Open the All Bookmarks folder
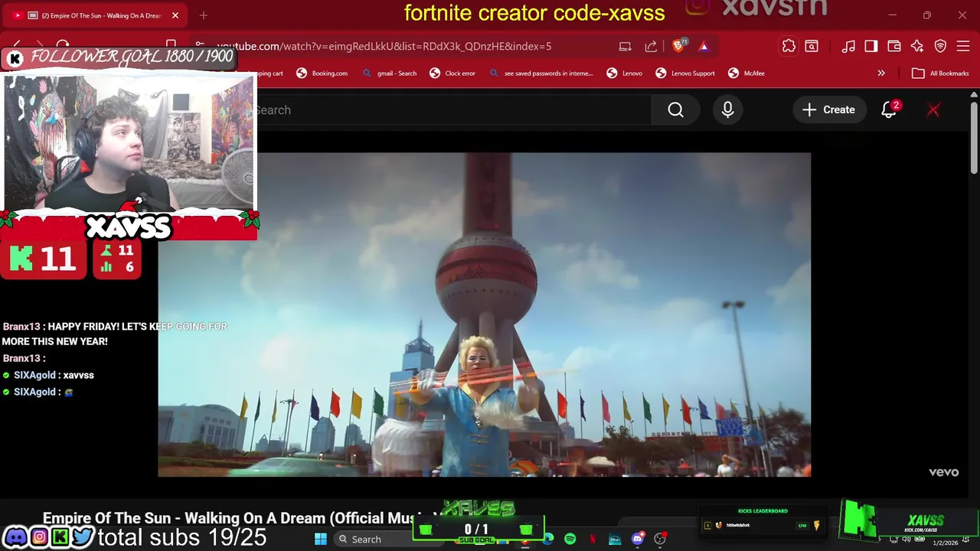980x551 pixels. click(940, 73)
